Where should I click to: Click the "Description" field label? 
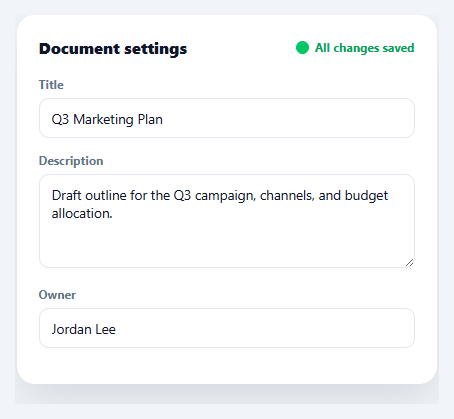pyautogui.click(x=71, y=161)
